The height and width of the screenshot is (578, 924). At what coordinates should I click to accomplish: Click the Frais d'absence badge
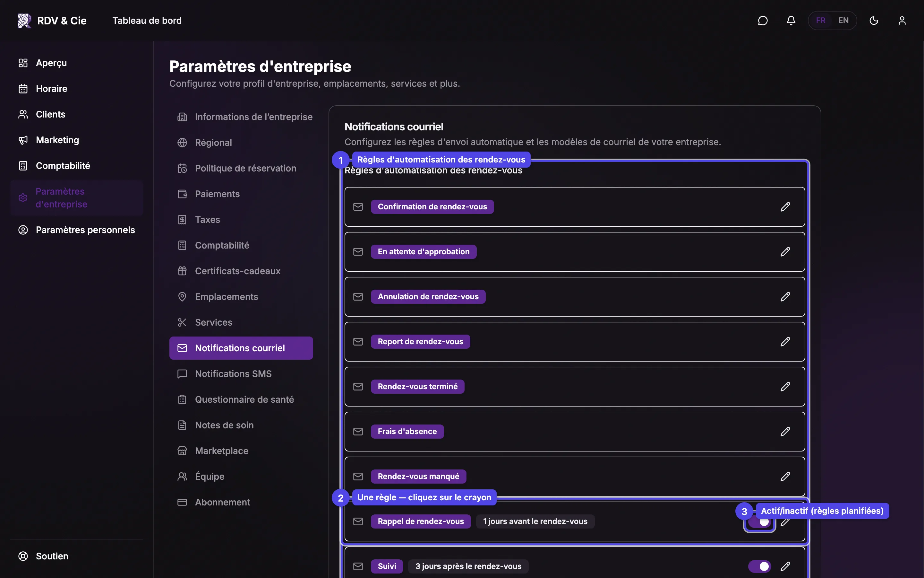pos(407,432)
